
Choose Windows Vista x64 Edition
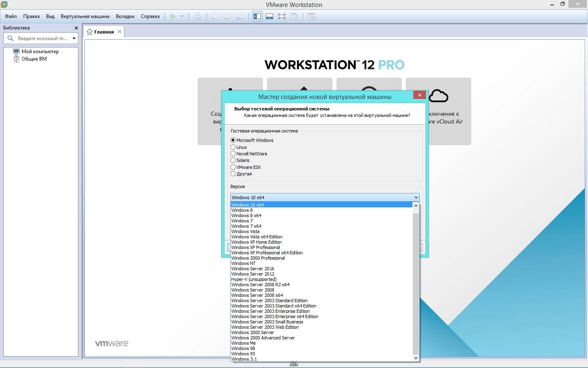point(322,237)
